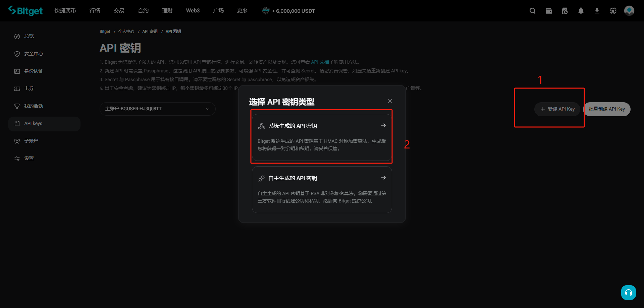Open the Web3 menu

193,11
